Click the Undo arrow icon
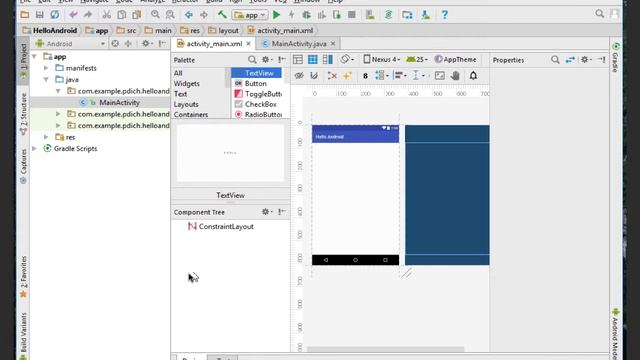The height and width of the screenshot is (360, 640). 73,15
